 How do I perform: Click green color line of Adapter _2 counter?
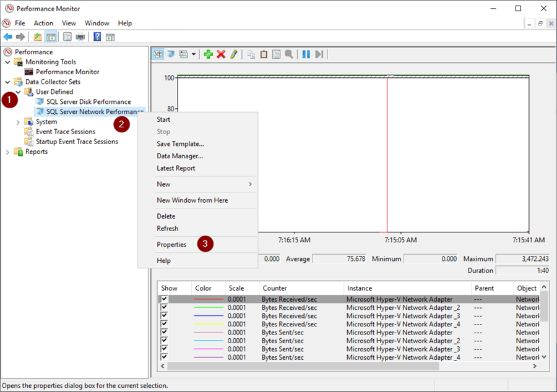point(208,307)
